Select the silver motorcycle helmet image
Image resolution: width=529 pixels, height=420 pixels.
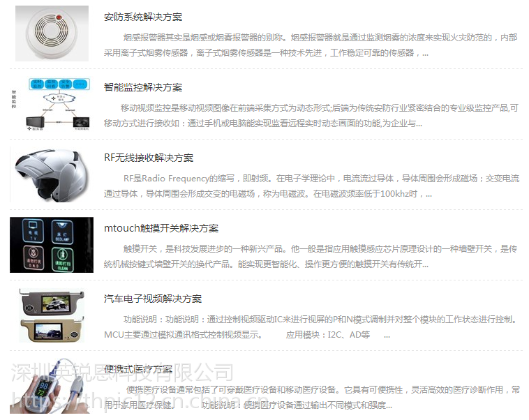[52, 174]
